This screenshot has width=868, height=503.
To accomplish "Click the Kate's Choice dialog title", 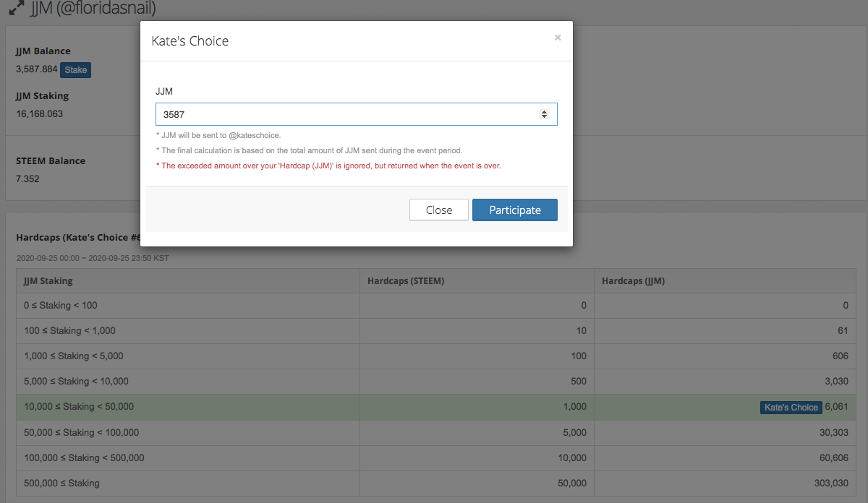I will tap(190, 41).
